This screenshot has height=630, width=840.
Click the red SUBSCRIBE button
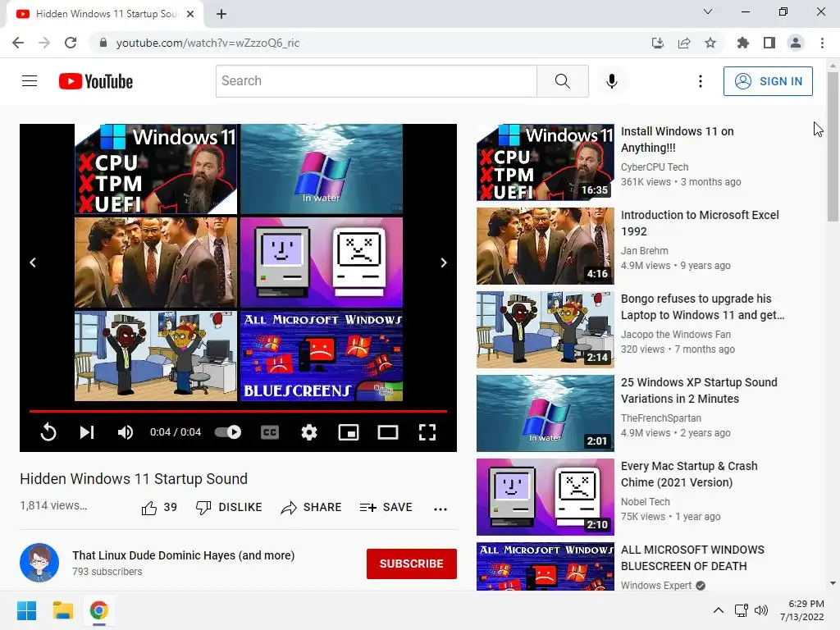(412, 564)
